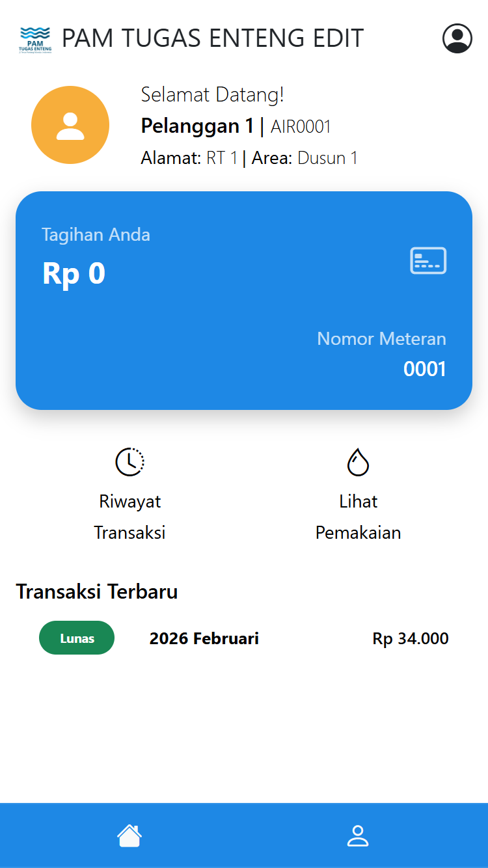Click the Pelanggan 1 customer name
Image resolution: width=488 pixels, height=868 pixels.
tap(197, 126)
